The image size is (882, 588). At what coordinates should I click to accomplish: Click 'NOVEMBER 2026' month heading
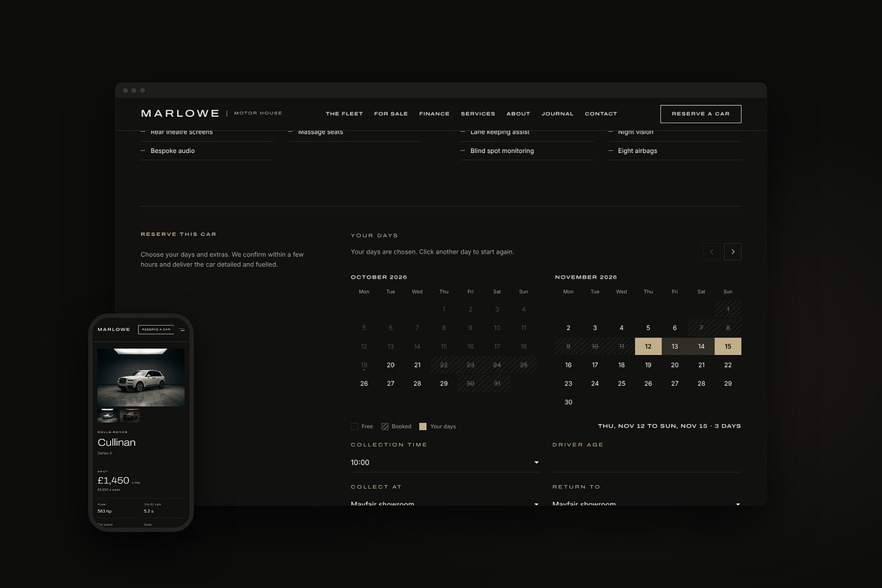click(586, 277)
